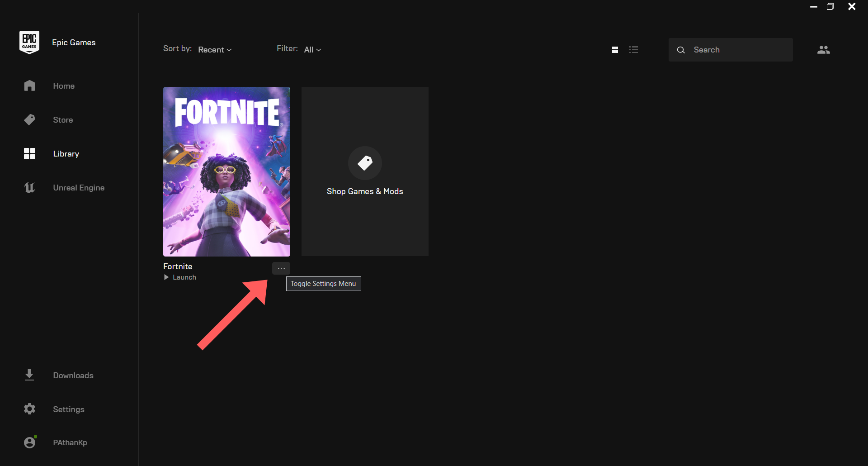The width and height of the screenshot is (868, 466).
Task: Select the Store tag icon
Action: pyautogui.click(x=29, y=119)
